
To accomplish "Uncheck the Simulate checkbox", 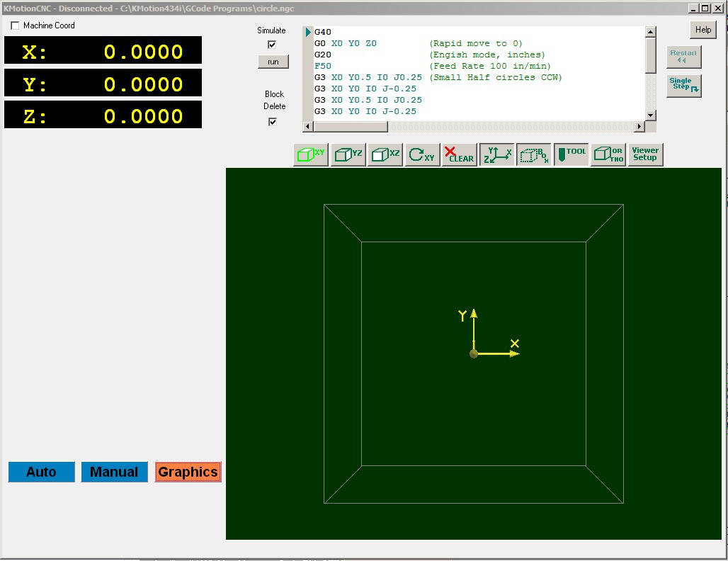I will pos(272,45).
